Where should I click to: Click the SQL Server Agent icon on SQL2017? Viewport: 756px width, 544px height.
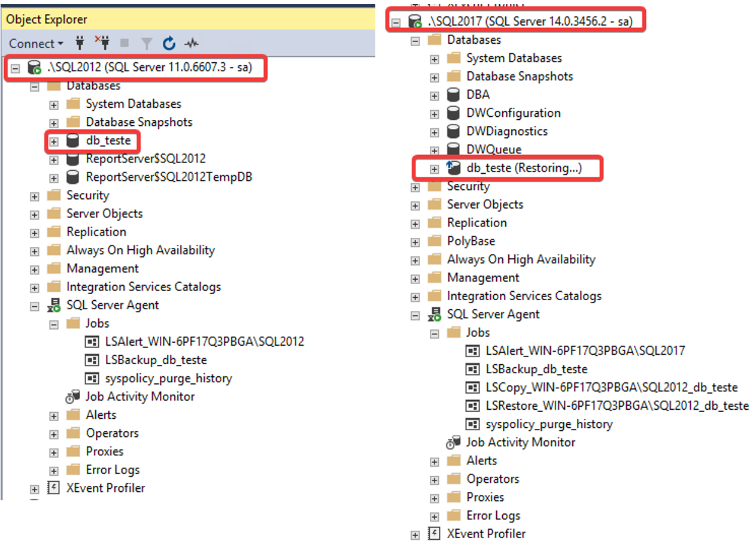(435, 314)
